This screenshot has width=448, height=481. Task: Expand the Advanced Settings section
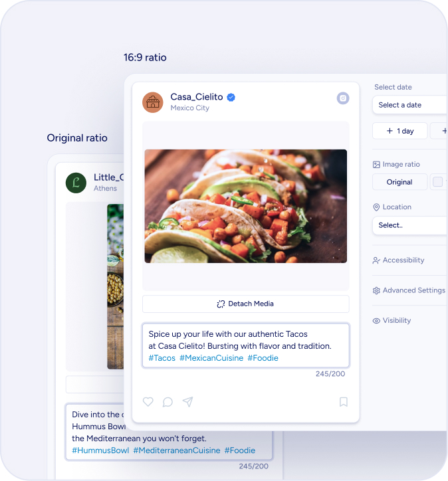pos(409,290)
